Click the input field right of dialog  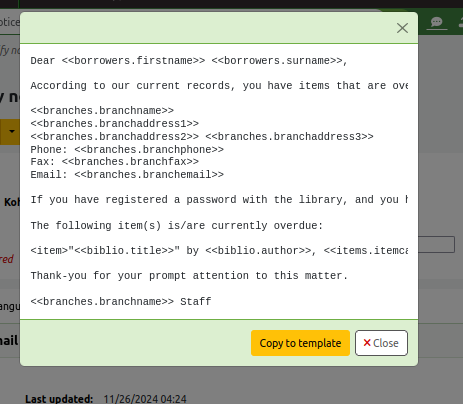(x=436, y=244)
